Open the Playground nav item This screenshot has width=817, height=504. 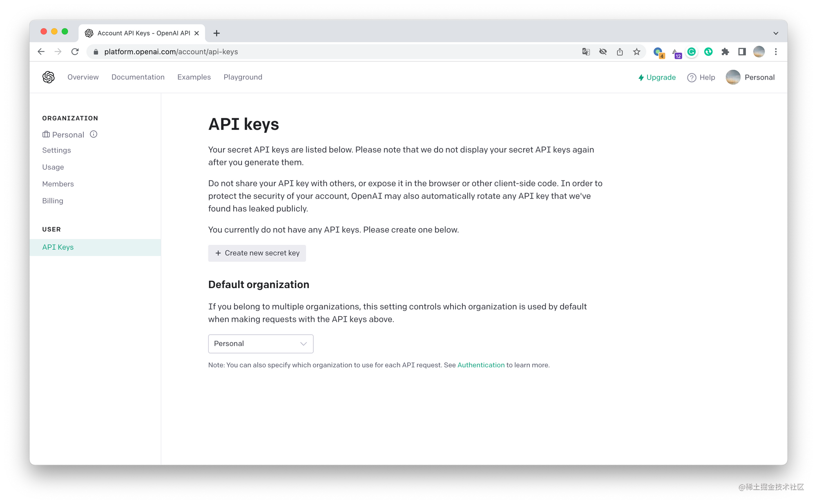coord(243,77)
